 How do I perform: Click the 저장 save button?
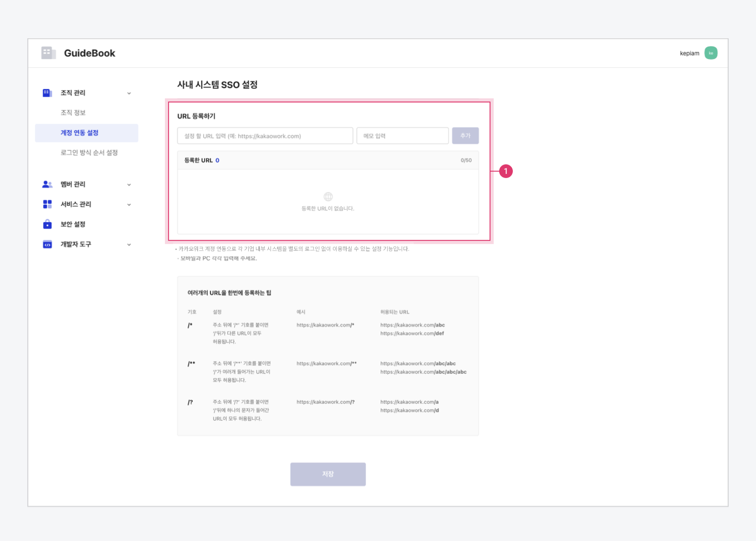(328, 474)
